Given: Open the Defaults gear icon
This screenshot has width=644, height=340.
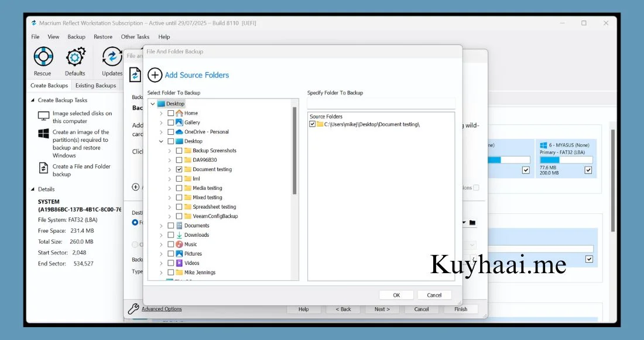Looking at the screenshot, I should click(x=75, y=57).
